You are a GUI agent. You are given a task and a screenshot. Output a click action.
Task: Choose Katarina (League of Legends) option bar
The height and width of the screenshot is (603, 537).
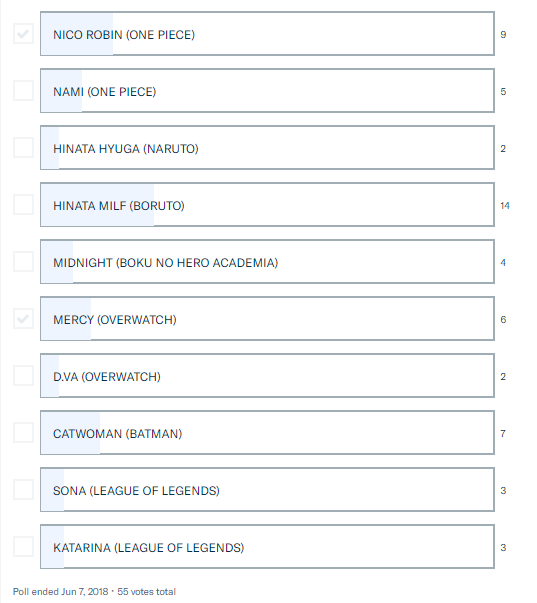267,546
